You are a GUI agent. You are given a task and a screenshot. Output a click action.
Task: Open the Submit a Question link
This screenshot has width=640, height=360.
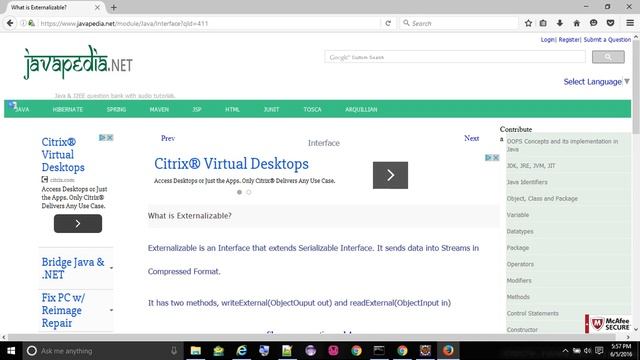[x=607, y=40]
